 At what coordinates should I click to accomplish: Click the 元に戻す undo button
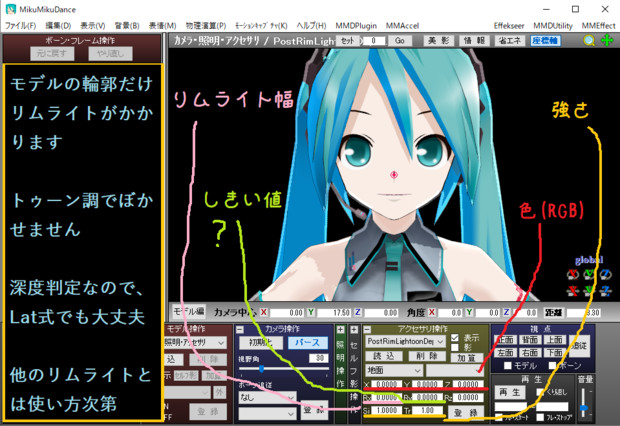(52, 53)
